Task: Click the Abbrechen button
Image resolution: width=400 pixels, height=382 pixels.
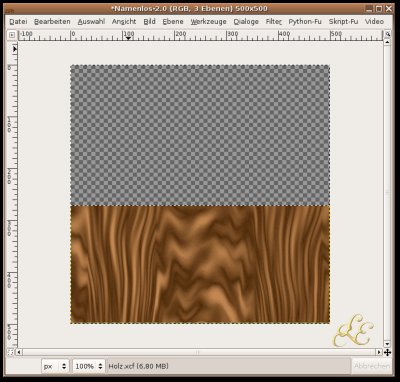Action: (x=372, y=366)
